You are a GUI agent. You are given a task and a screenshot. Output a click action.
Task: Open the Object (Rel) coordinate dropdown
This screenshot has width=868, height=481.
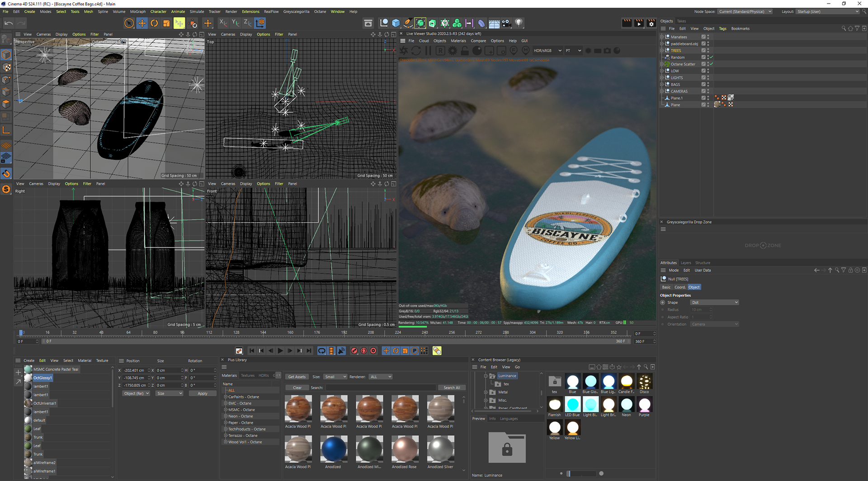point(136,394)
